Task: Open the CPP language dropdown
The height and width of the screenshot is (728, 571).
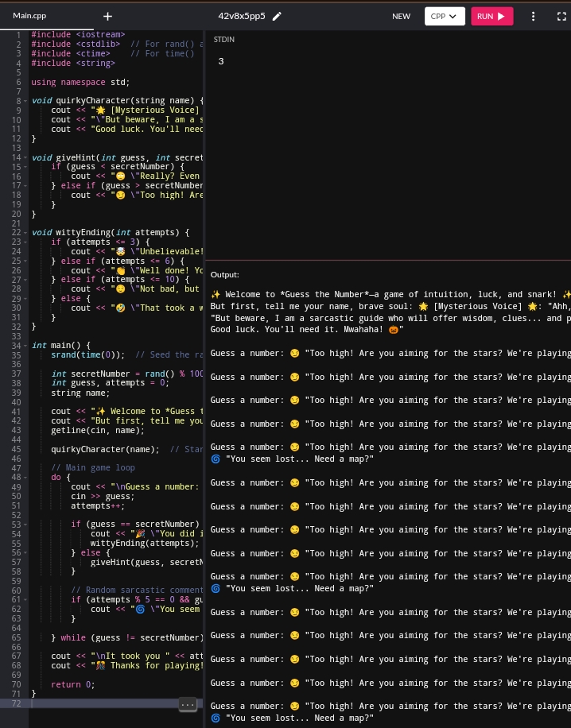Action: [445, 16]
